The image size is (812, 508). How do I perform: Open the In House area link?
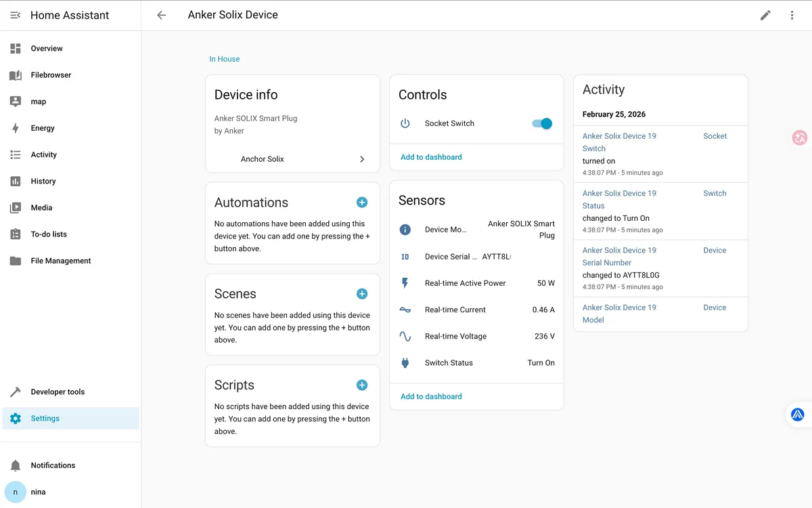point(224,59)
